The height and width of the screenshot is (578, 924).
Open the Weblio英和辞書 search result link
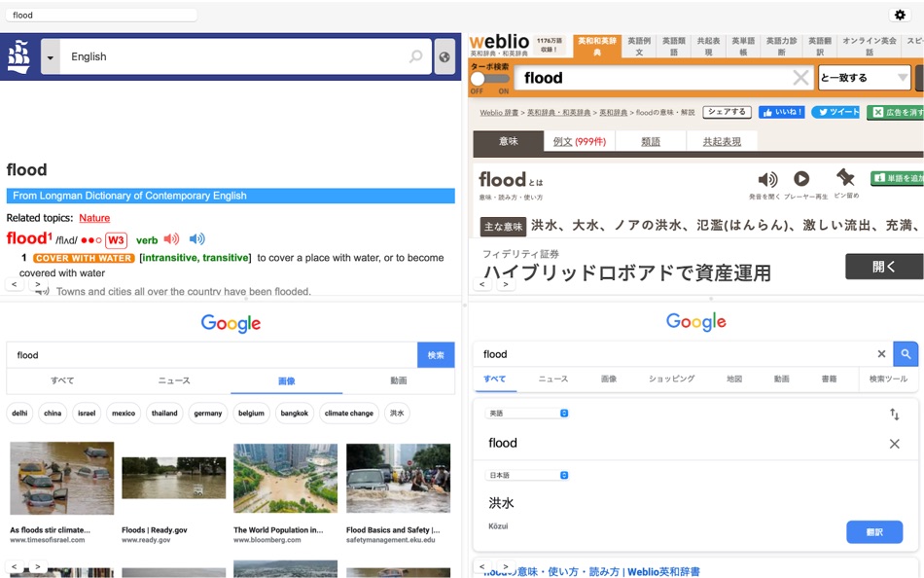pos(591,571)
